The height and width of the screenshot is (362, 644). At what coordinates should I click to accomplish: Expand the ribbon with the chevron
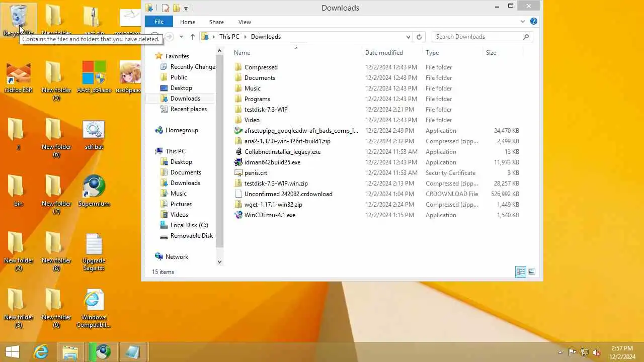522,22
